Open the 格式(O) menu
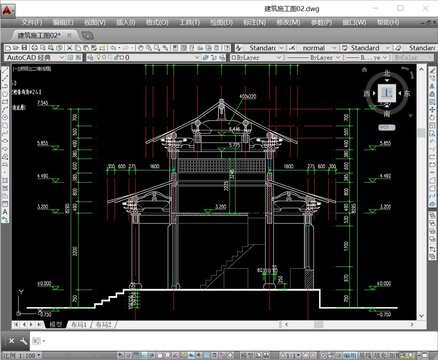 click(157, 22)
